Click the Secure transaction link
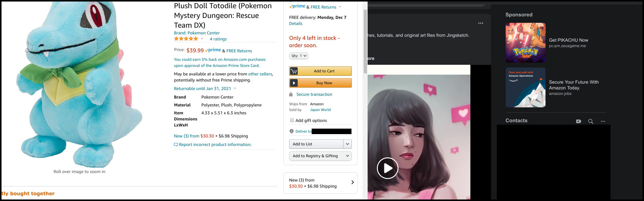 (x=314, y=94)
